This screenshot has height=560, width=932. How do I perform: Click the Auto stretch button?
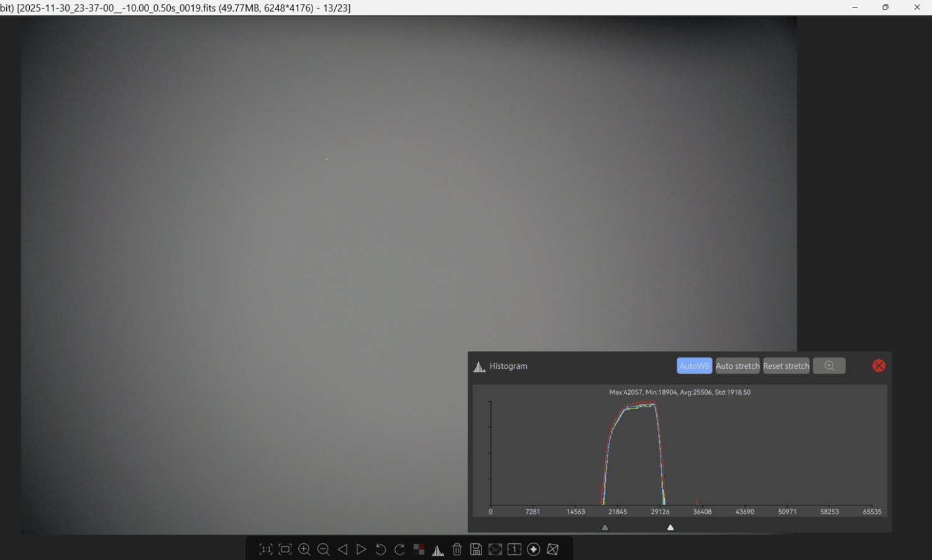(738, 366)
